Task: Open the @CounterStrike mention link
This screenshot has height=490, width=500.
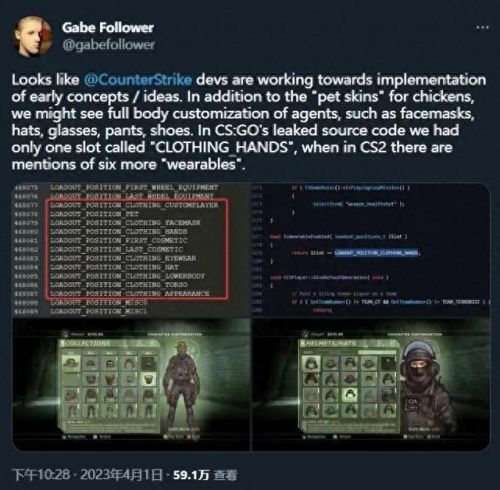Action: point(138,80)
